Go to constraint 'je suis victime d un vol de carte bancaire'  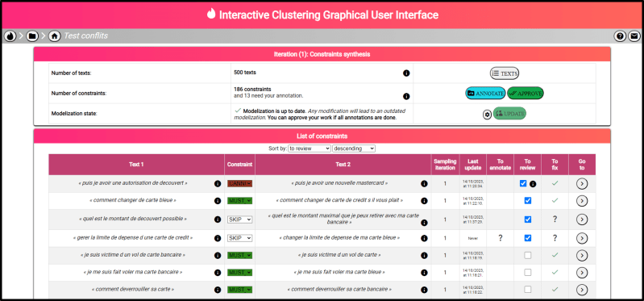pyautogui.click(x=582, y=255)
